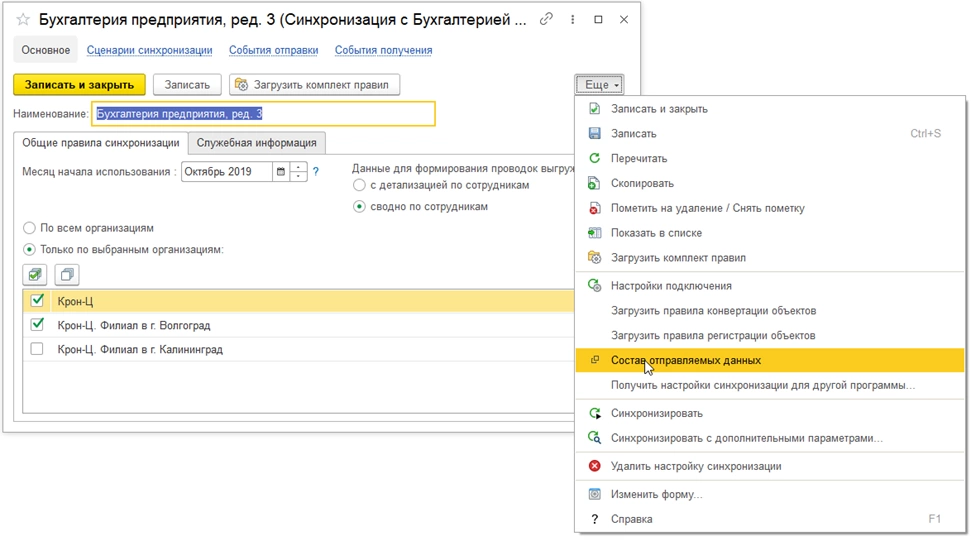This screenshot has height=541, width=971.
Task: Click the favorites star icon in title
Action: (x=23, y=20)
